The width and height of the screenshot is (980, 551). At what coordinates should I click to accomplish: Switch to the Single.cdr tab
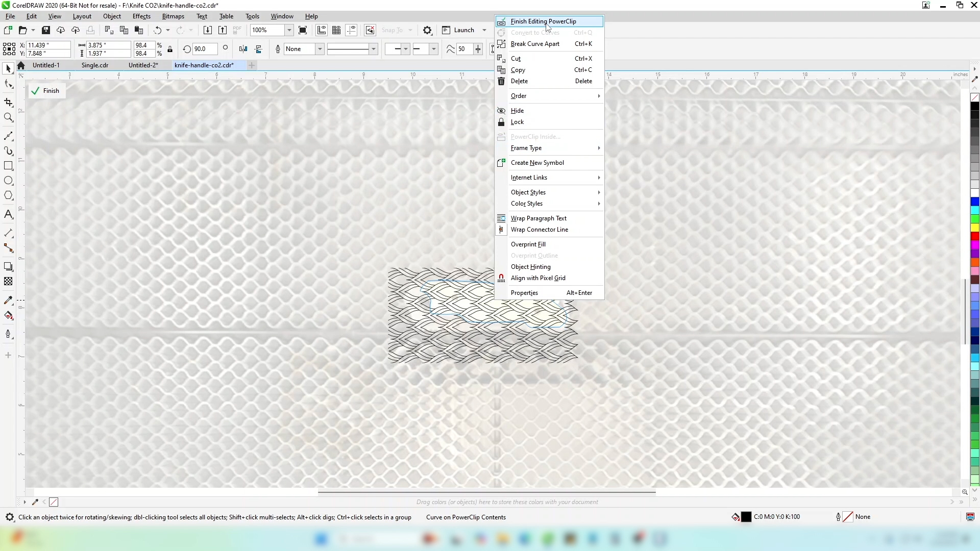[x=95, y=65]
